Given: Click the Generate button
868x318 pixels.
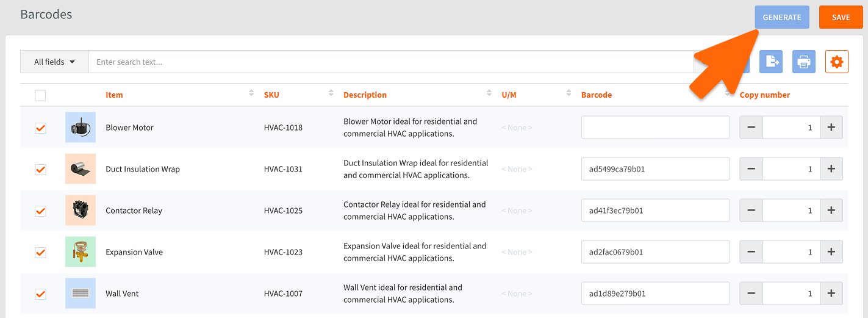Looking at the screenshot, I should click(x=781, y=17).
